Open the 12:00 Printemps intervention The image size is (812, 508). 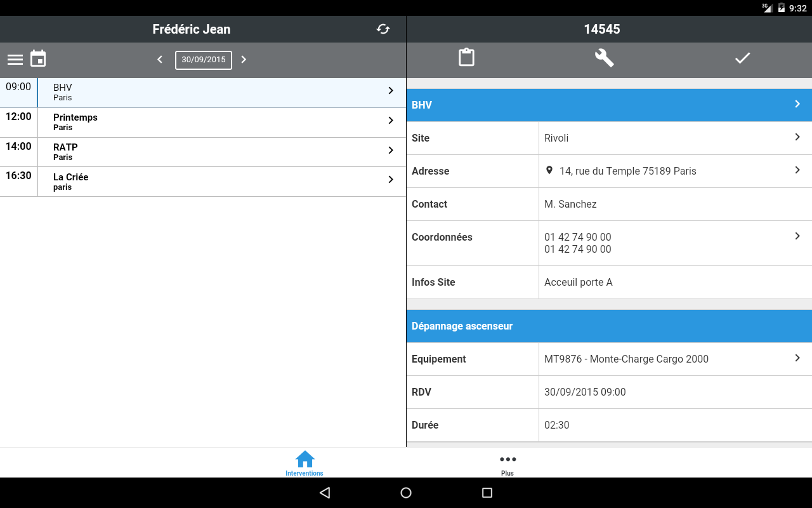(203, 123)
